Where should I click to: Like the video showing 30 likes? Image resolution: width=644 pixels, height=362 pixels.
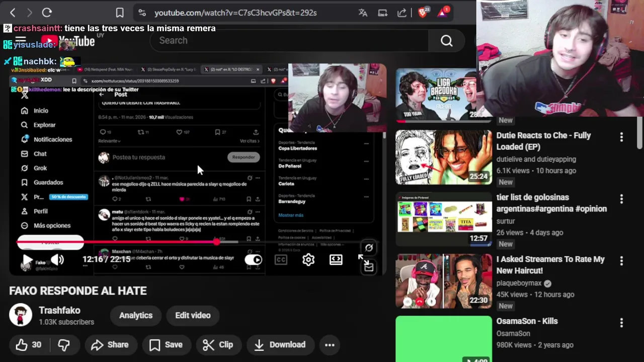[28, 345]
